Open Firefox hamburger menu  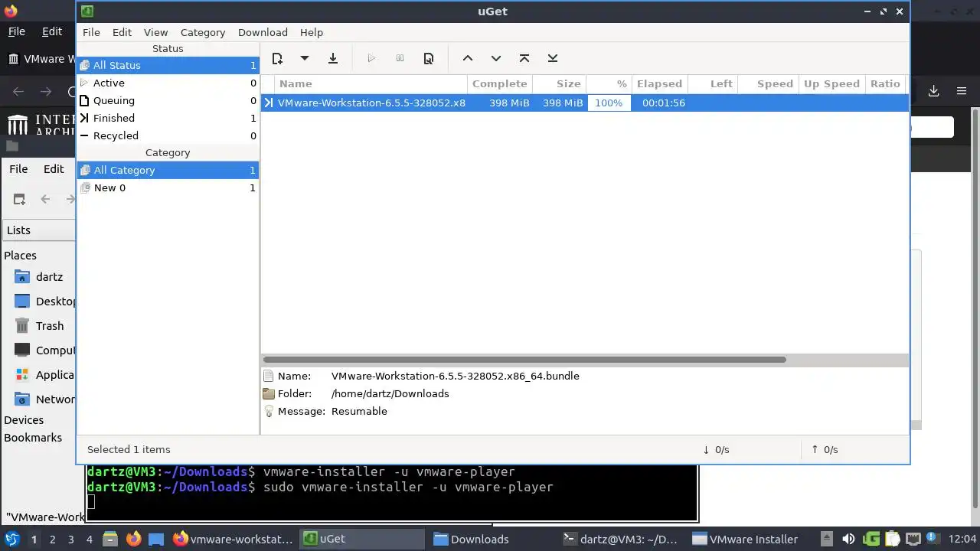pos(962,91)
